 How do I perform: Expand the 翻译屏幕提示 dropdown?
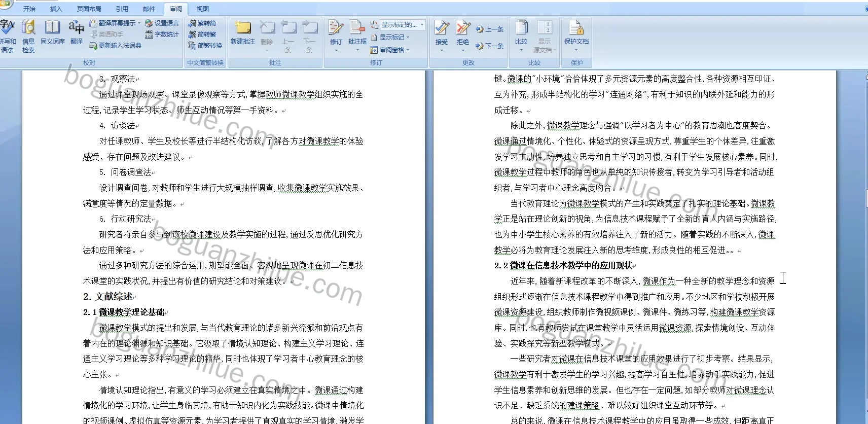[115, 23]
